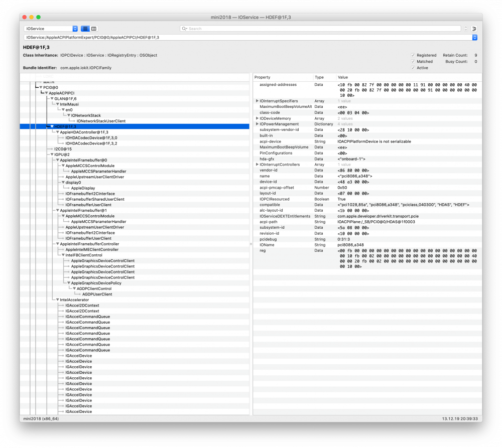
Task: Select the compatible property row
Action: click(367, 205)
